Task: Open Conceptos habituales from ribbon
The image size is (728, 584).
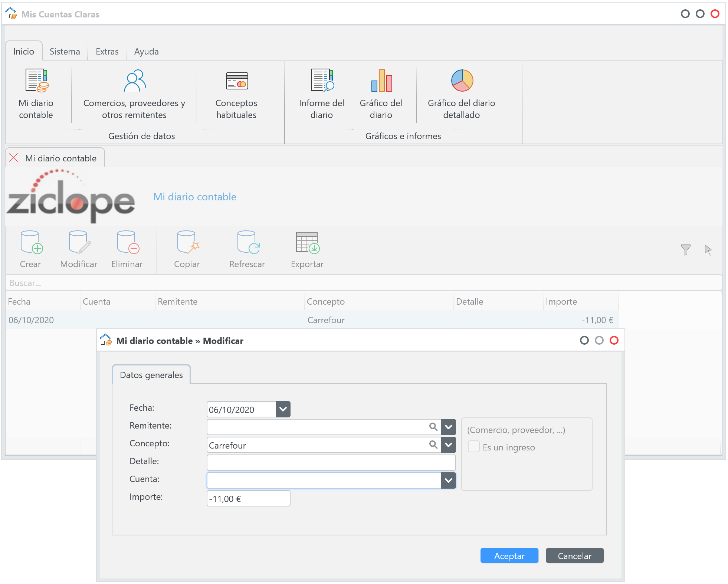Action: [x=236, y=81]
